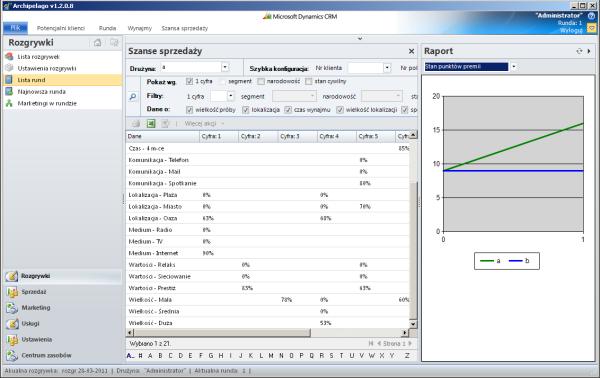
Task: Click the edit icon beside Excel export
Action: [x=165, y=124]
